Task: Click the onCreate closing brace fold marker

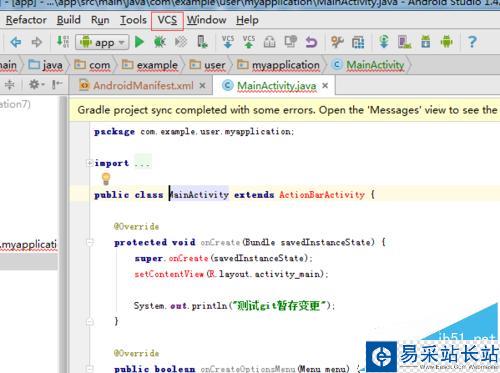Action: [x=90, y=322]
